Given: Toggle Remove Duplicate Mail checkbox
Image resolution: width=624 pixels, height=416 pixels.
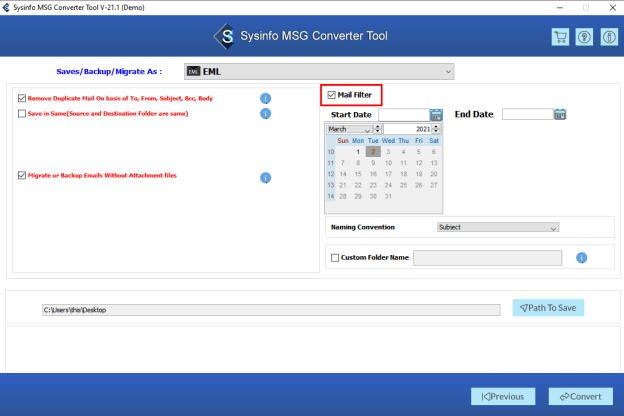Looking at the screenshot, I should 22,98.
